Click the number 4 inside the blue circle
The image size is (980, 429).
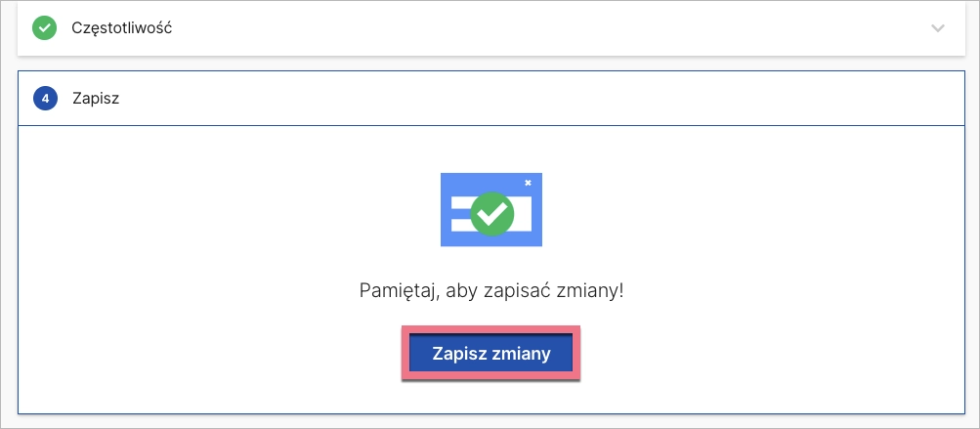(x=45, y=99)
